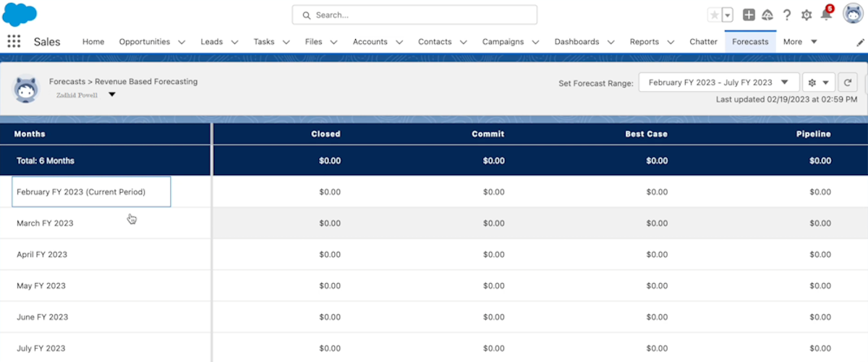The image size is (868, 362).
Task: Click the March FY 2023 Closed amount
Action: [330, 223]
